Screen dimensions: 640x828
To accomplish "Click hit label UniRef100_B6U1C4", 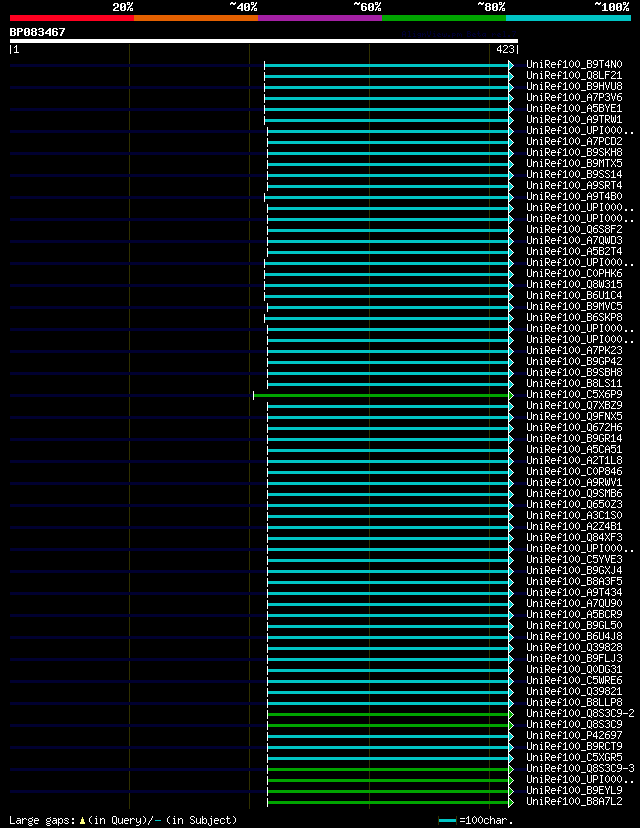I will coord(574,296).
